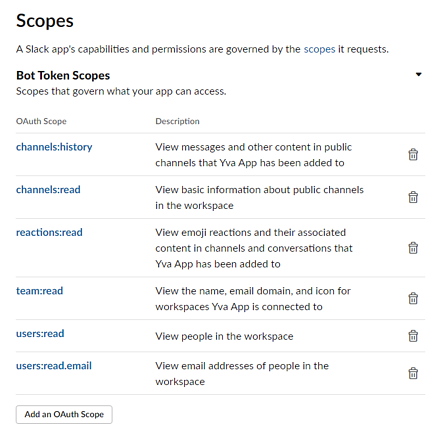
Task: Remove the users:read scope
Action: pos(413,336)
